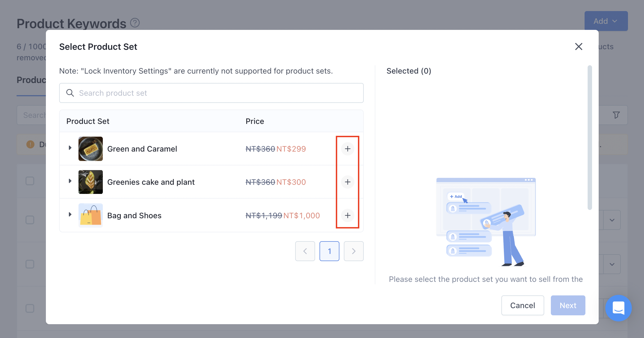Image resolution: width=644 pixels, height=338 pixels.
Task: Open the Add dropdown button
Action: tap(606, 21)
